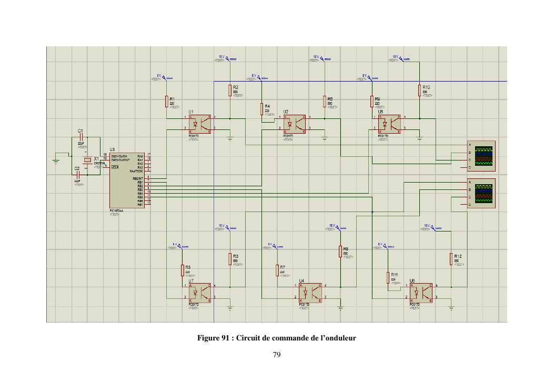The height and width of the screenshot is (392, 554).
Task: Open the upper oscilloscope instrument
Action: click(x=481, y=156)
